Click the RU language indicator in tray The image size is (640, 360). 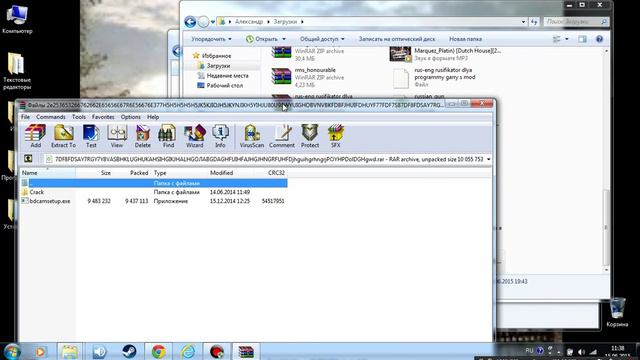click(529, 350)
